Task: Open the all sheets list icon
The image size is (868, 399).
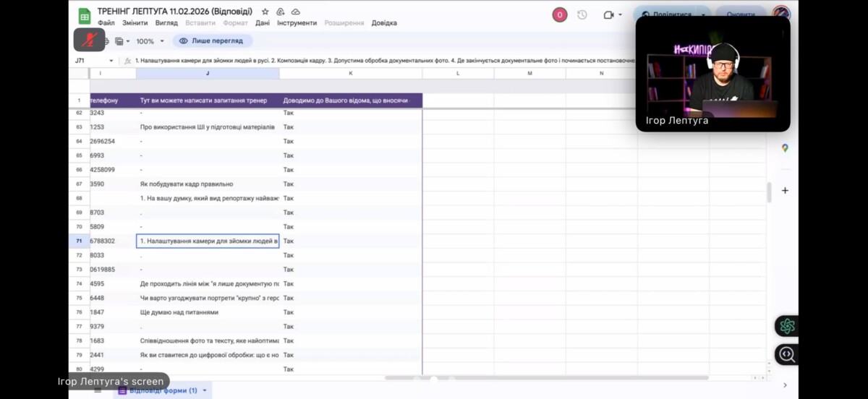Action: 98,390
